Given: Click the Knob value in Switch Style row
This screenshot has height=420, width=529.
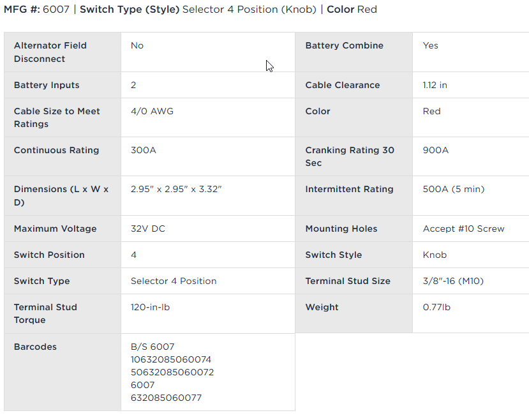Looking at the screenshot, I should pos(435,255).
